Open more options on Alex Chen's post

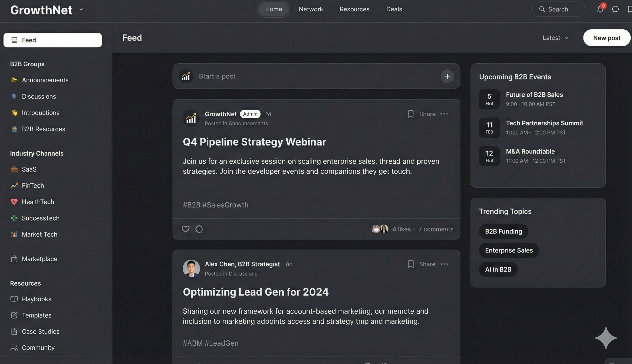pos(444,264)
